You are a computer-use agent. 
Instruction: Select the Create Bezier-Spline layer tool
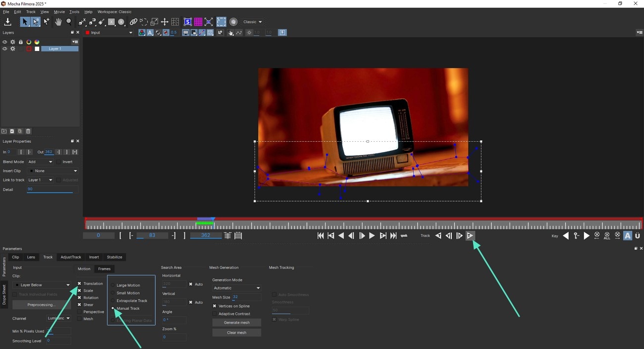tap(92, 22)
